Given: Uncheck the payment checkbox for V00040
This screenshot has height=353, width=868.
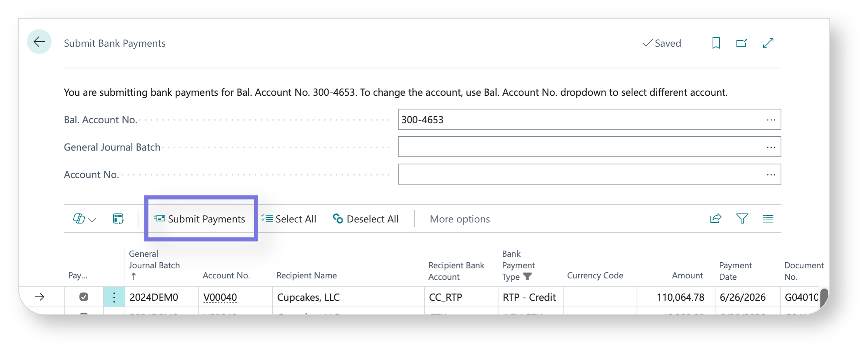Looking at the screenshot, I should 84,297.
